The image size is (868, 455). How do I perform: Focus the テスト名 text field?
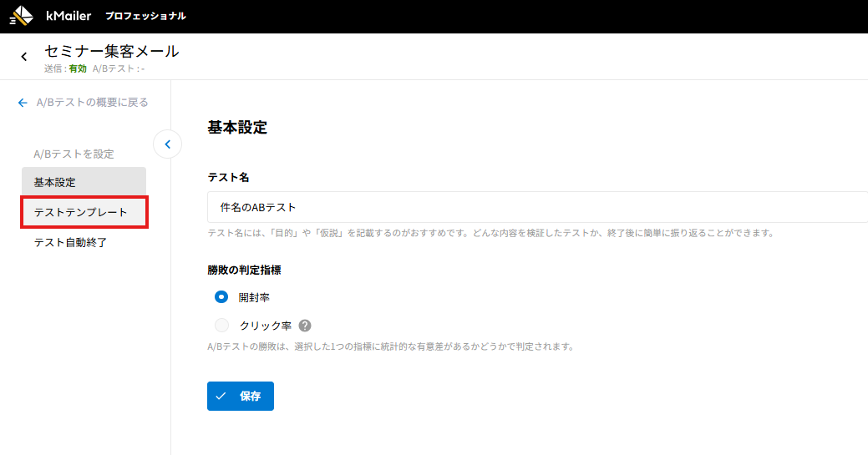click(x=535, y=207)
